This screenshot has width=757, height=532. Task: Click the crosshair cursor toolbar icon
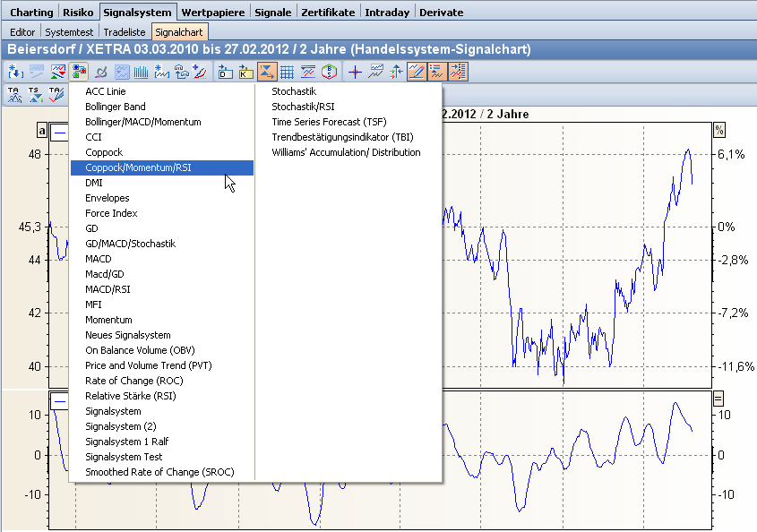[x=356, y=72]
